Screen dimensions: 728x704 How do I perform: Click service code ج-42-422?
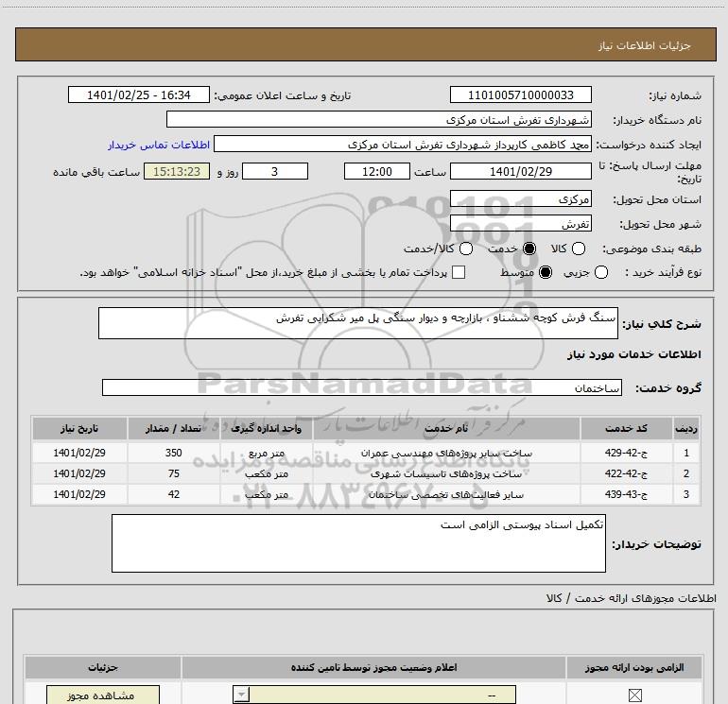pyautogui.click(x=626, y=473)
